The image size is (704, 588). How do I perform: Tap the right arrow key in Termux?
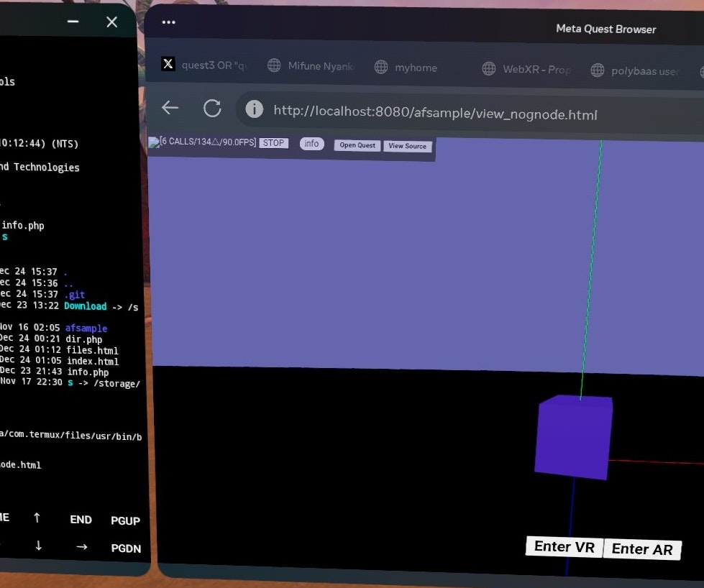coord(82,547)
